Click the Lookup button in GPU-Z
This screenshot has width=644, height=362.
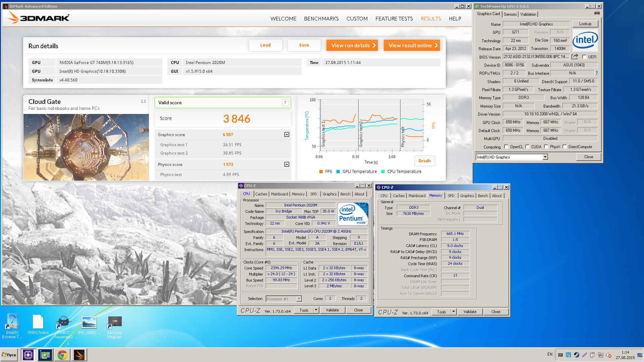(x=585, y=24)
